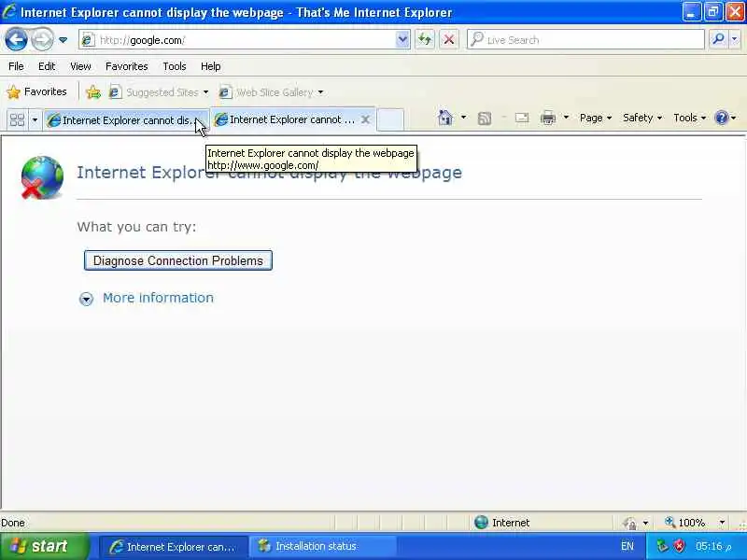Open the Help menu
This screenshot has width=747, height=560.
(x=211, y=66)
